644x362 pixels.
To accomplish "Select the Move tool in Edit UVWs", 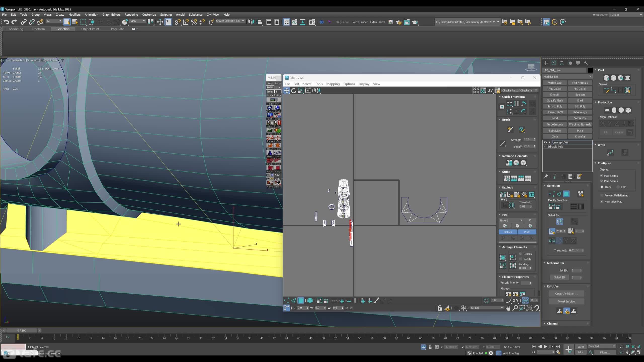I will 287,90.
